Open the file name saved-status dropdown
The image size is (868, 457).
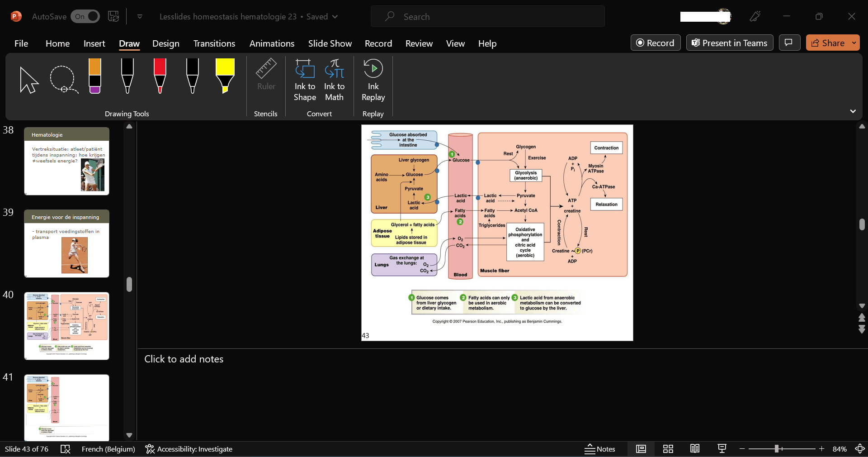click(x=335, y=17)
